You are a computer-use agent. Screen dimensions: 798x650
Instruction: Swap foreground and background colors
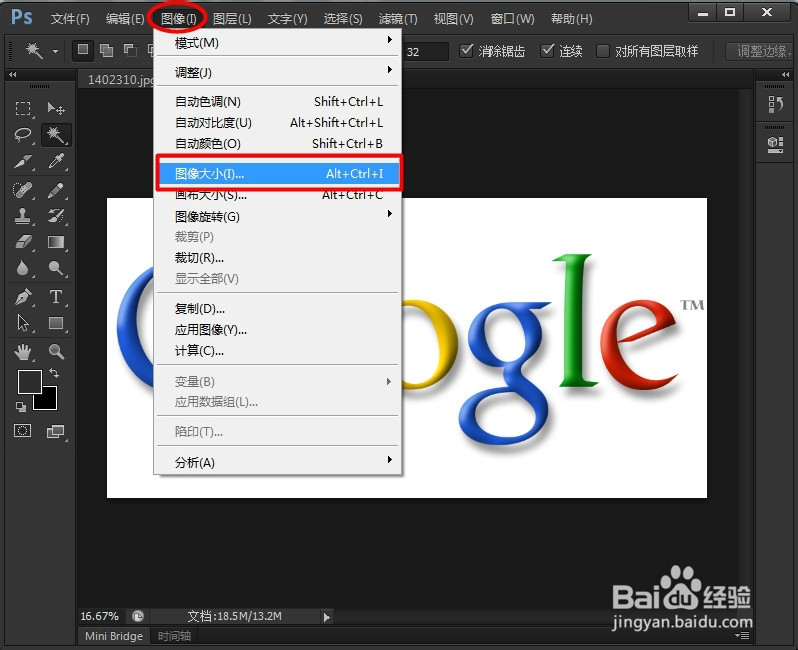(x=54, y=373)
